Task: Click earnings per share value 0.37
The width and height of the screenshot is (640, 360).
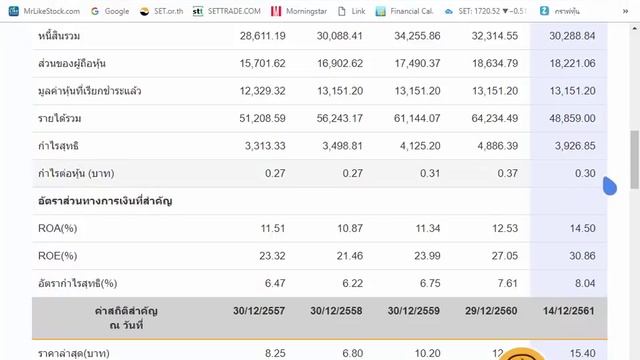Action: point(507,173)
